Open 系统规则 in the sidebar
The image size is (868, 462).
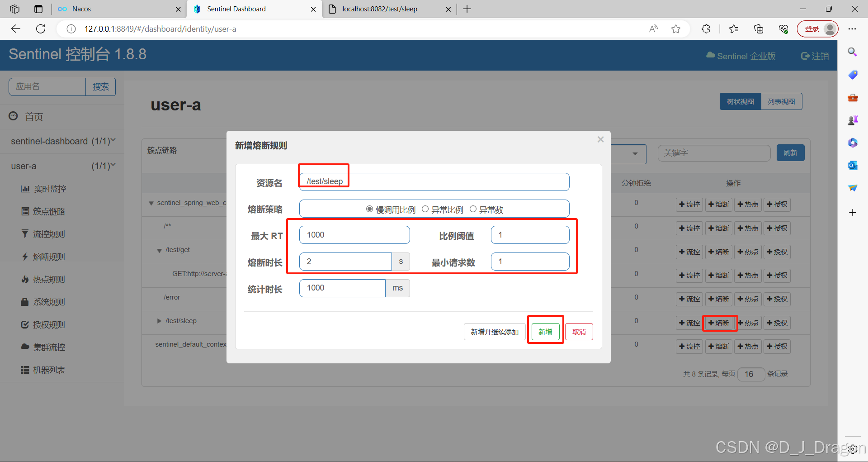tap(43, 302)
